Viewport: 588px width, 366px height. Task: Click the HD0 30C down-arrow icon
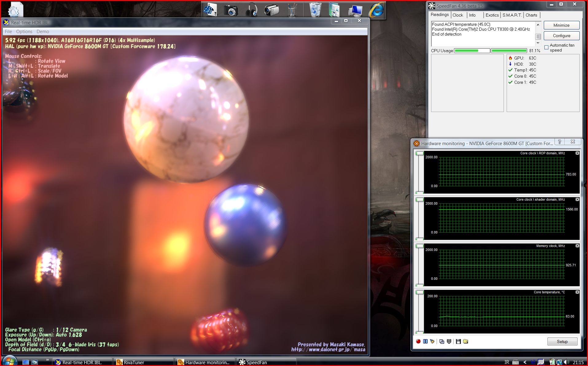point(510,64)
